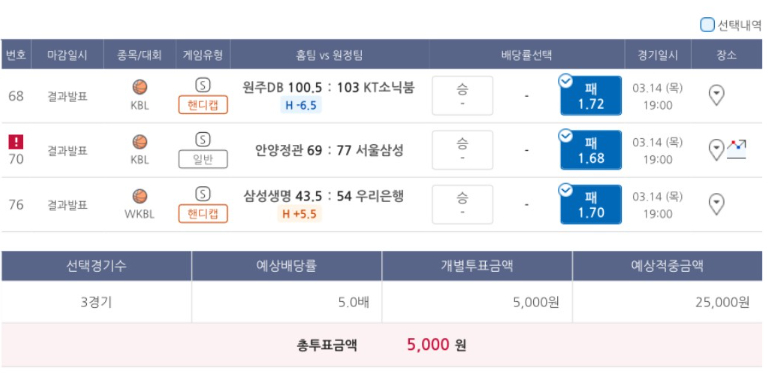
Task: Click 배당률선택 column header
Action: (527, 55)
